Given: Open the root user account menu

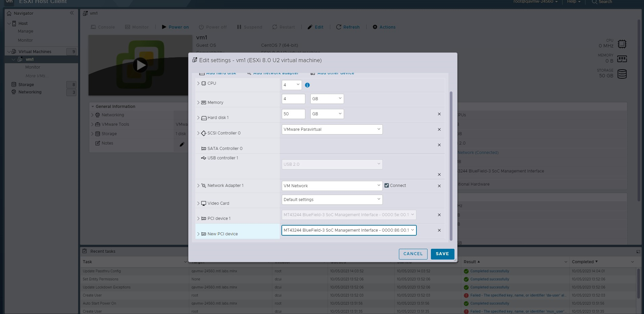Looking at the screenshot, I should click(x=535, y=2).
